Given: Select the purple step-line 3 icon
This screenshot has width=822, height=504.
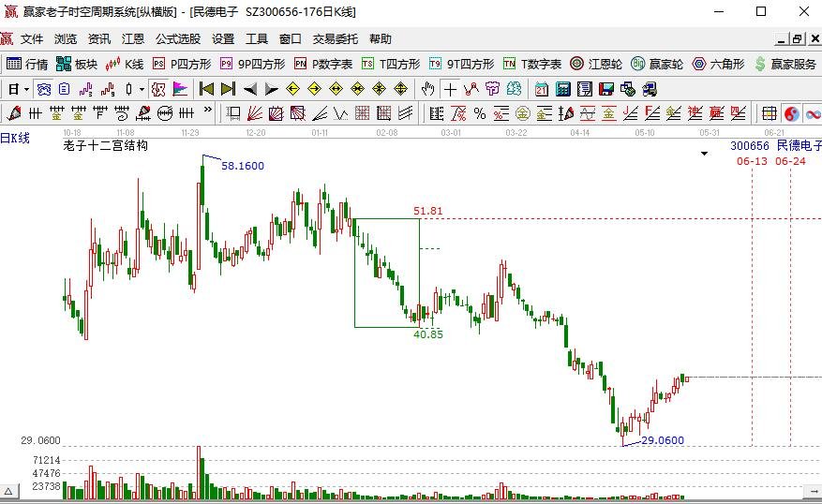Looking at the screenshot, I should pos(86,90).
